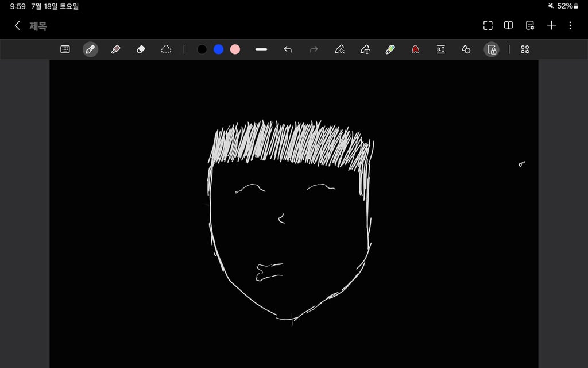Screen dimensions: 588x368
Task: Open the page template settings icon
Action: point(530,25)
